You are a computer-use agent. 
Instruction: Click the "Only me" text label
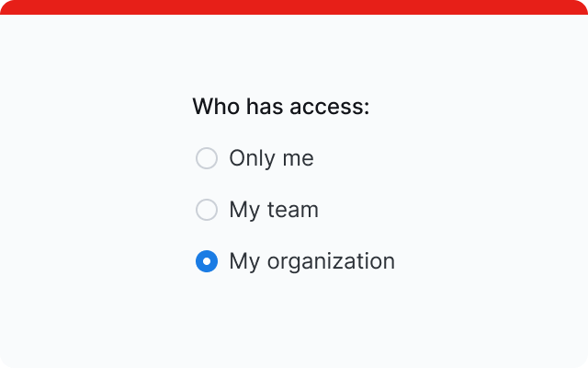click(x=271, y=158)
